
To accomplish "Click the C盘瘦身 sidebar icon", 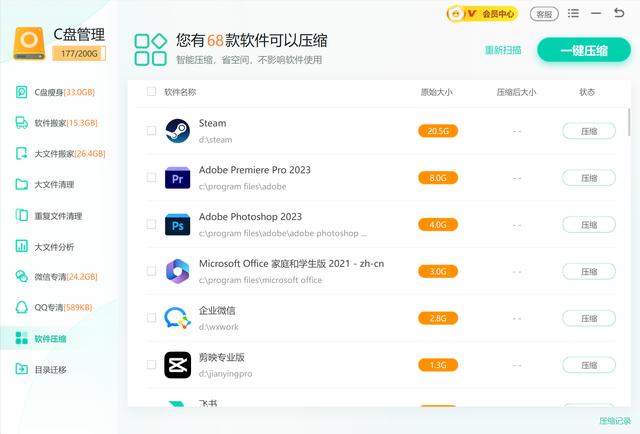I will 21,92.
